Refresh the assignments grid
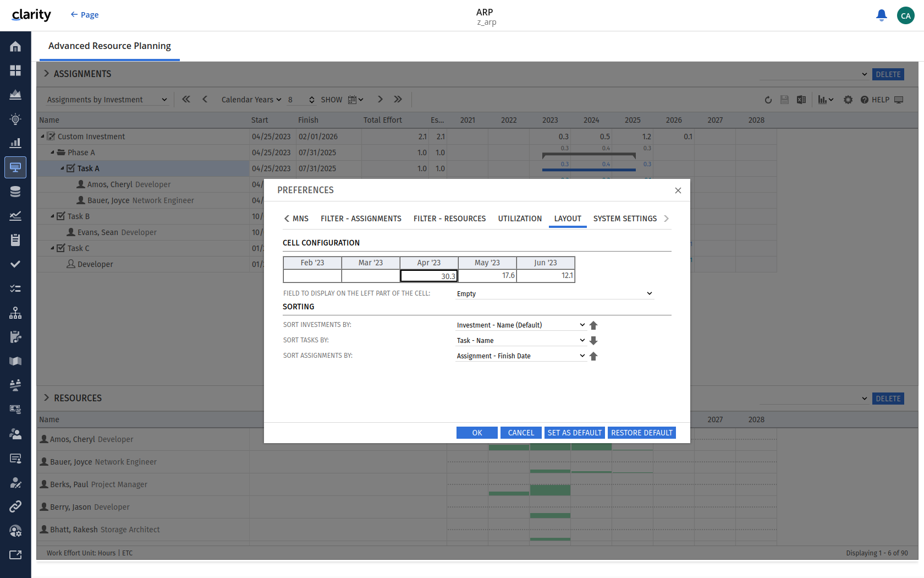Screen dimensions: 924x578 click(x=768, y=100)
